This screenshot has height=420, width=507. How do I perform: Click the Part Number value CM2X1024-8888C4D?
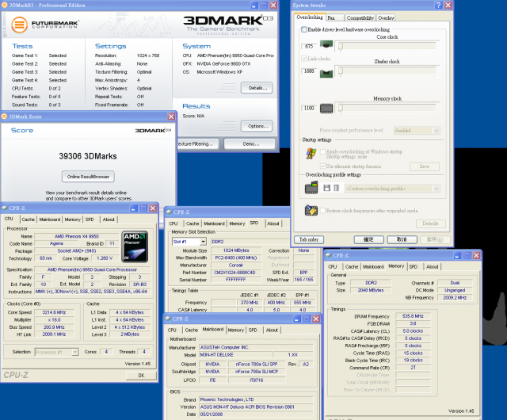[236, 273]
